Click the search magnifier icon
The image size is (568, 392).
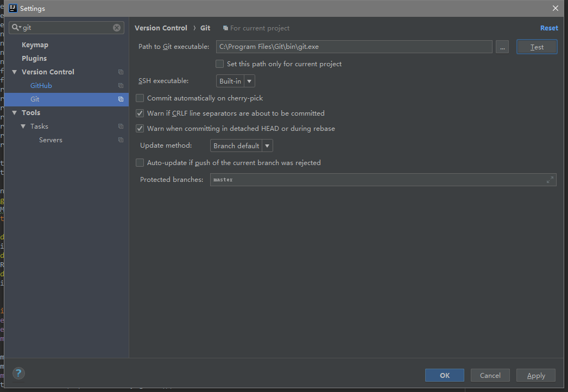(16, 28)
